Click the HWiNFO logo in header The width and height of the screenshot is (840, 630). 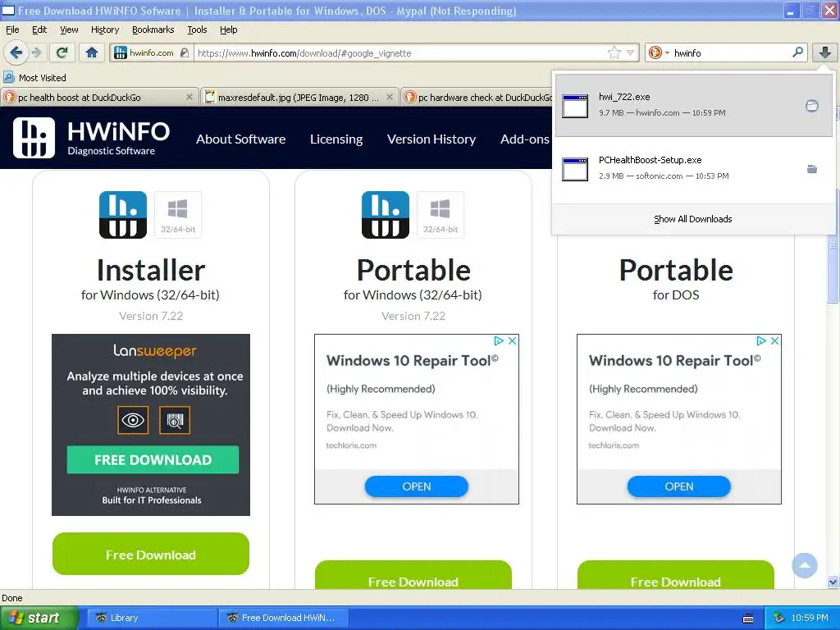point(91,138)
